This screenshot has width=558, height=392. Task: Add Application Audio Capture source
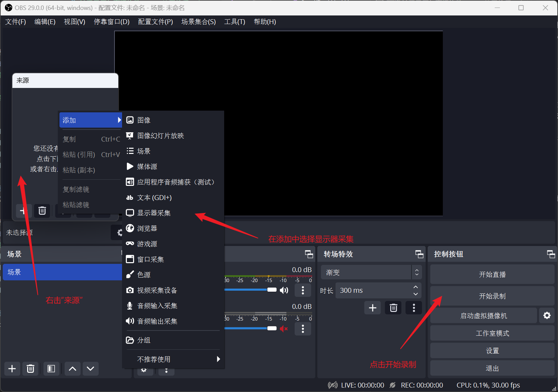pyautogui.click(x=173, y=182)
